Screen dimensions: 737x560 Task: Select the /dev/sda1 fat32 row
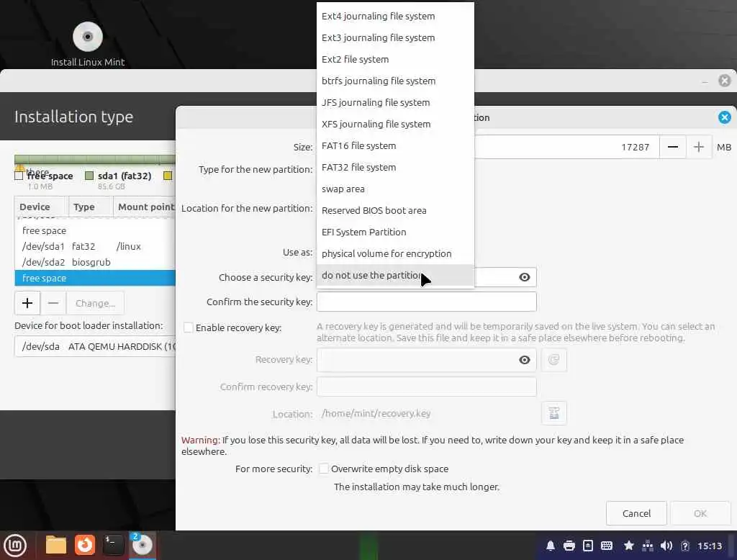(x=95, y=246)
